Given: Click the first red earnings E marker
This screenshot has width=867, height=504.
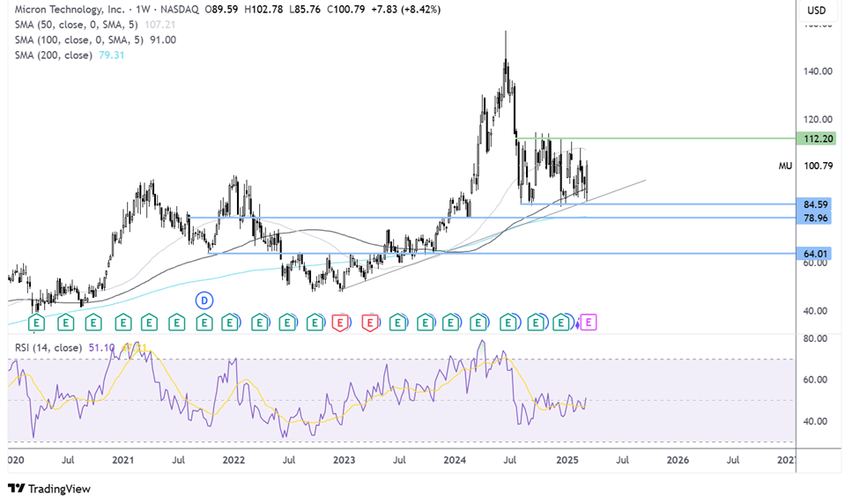Looking at the screenshot, I should tap(340, 322).
